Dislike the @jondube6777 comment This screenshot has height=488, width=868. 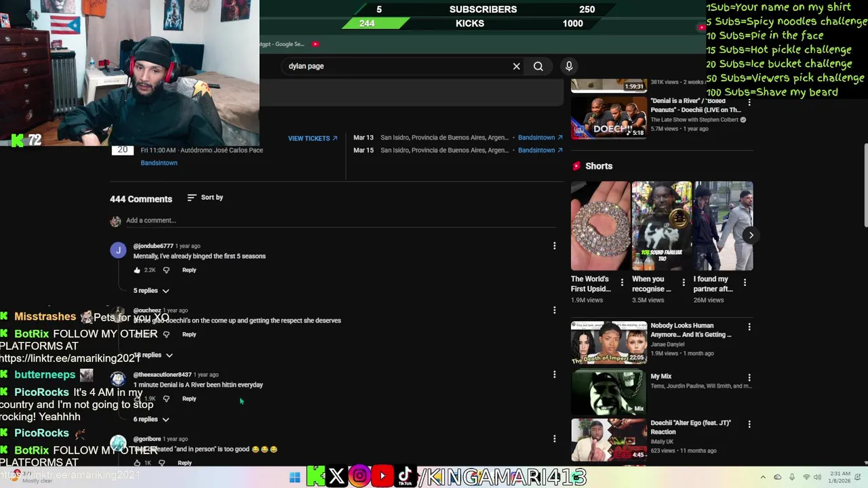coord(166,270)
